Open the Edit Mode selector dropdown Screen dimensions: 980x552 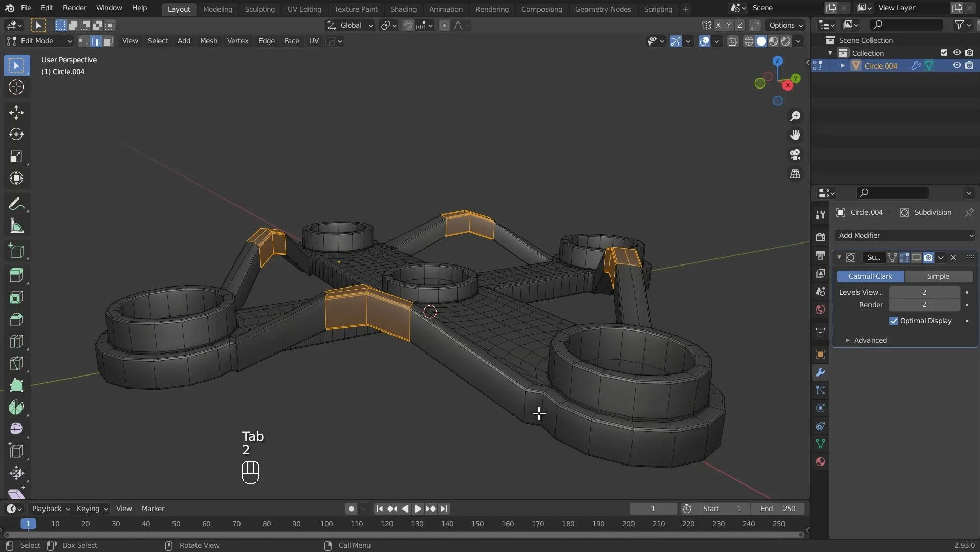(39, 41)
